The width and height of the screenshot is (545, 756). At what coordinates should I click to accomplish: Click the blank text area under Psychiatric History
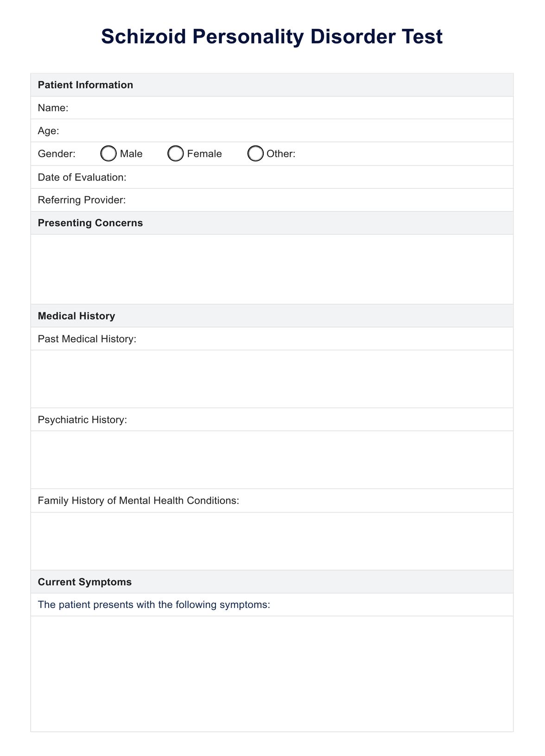[272, 460]
